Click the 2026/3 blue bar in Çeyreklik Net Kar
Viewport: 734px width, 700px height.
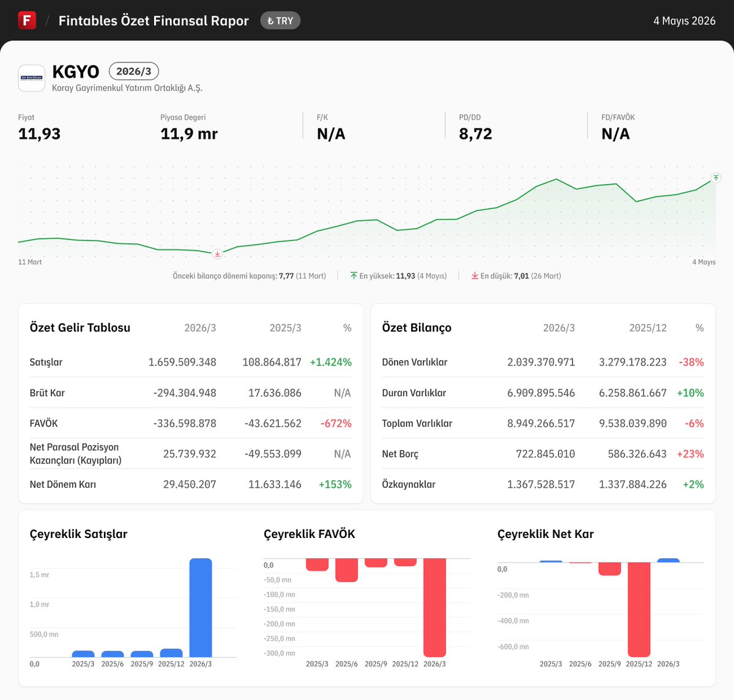click(668, 561)
